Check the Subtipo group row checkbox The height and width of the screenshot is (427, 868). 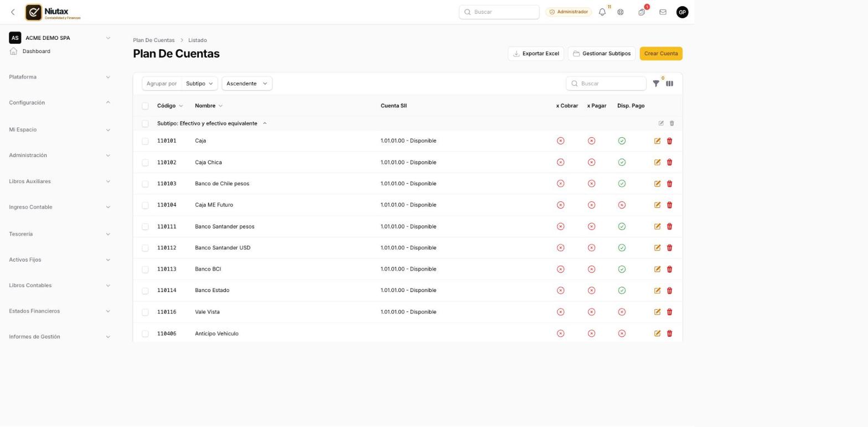(145, 124)
